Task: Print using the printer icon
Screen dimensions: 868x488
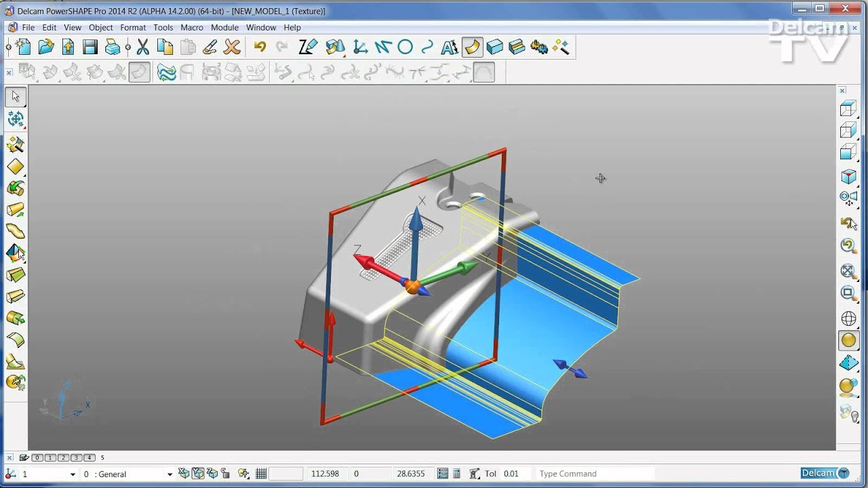Action: [x=113, y=47]
